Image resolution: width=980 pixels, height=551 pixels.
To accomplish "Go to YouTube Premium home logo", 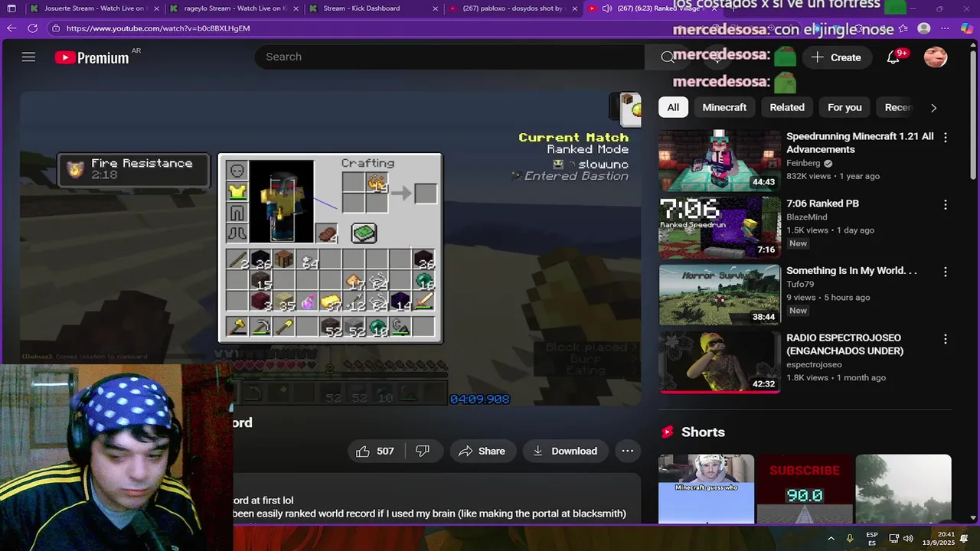I will tap(92, 57).
